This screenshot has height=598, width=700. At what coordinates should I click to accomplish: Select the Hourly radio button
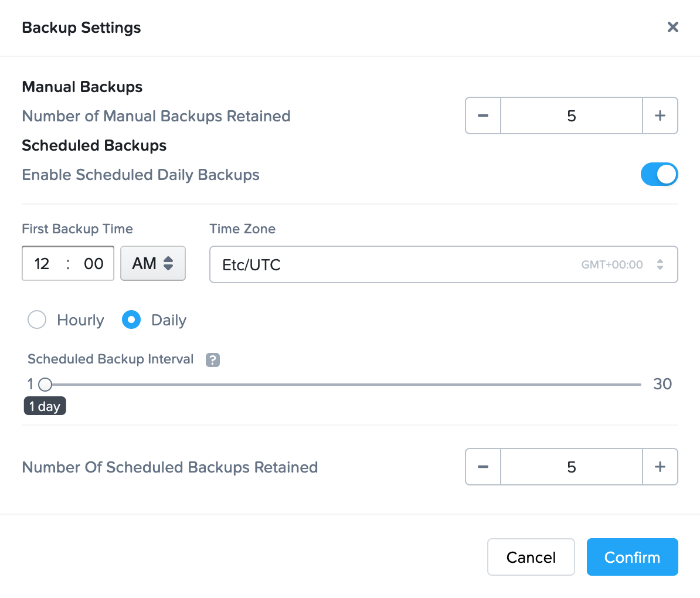pyautogui.click(x=37, y=320)
